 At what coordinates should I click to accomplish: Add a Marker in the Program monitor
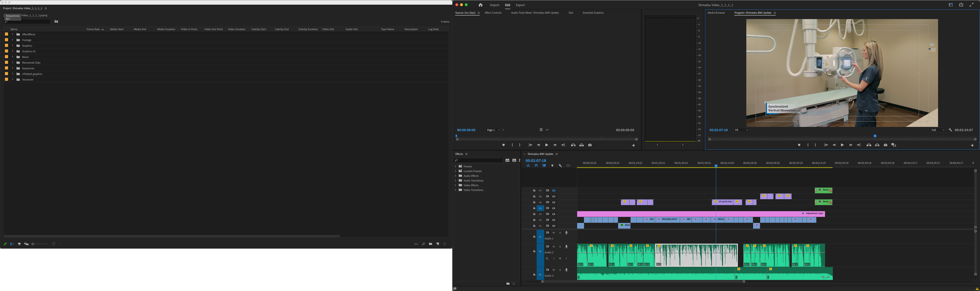pyautogui.click(x=799, y=145)
